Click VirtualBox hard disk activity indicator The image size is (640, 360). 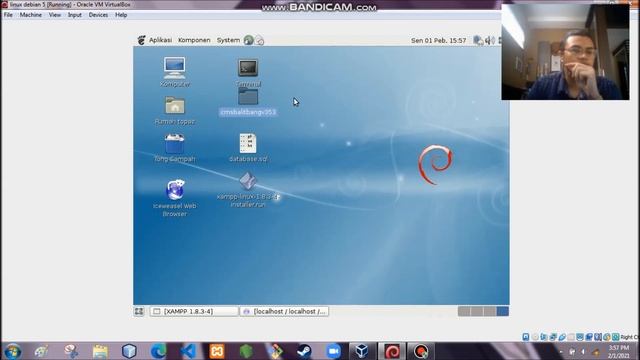[526, 337]
